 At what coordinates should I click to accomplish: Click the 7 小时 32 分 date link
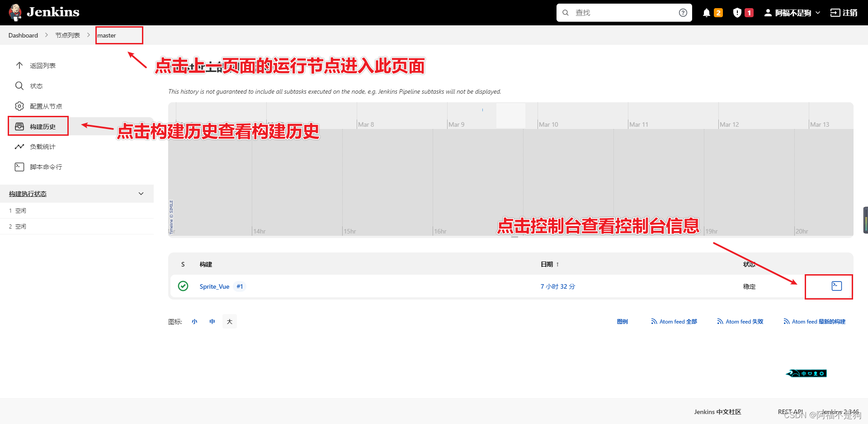click(557, 286)
